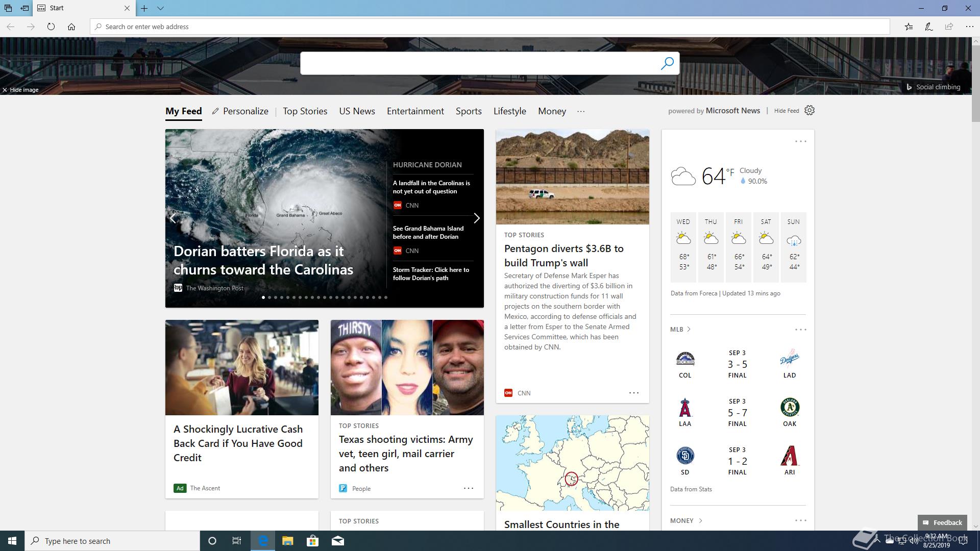This screenshot has width=980, height=551.
Task: Open Microsoft Store from the taskbar
Action: pos(312,541)
